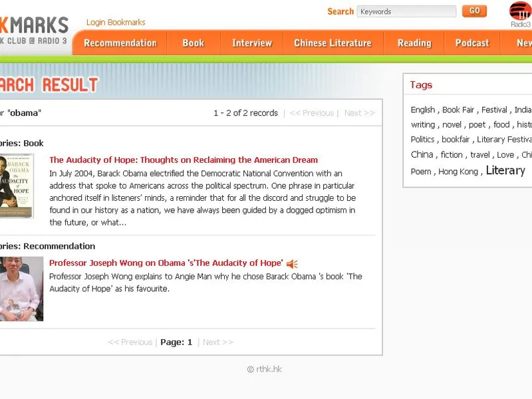Select the English tag

[x=423, y=110]
